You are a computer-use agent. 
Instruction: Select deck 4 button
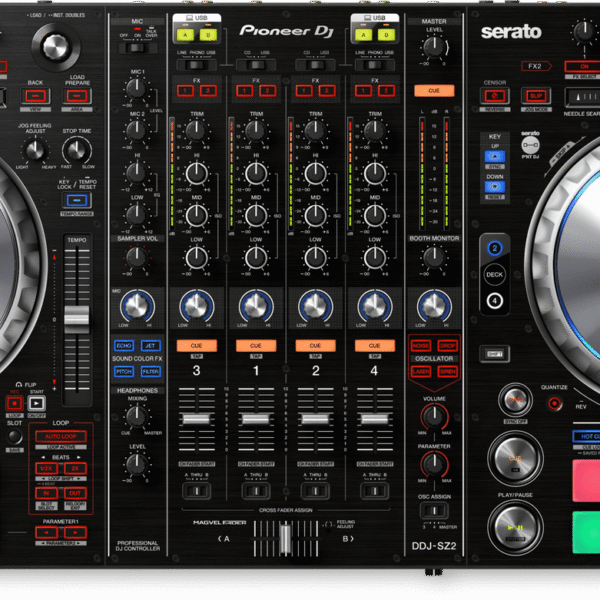(x=493, y=299)
